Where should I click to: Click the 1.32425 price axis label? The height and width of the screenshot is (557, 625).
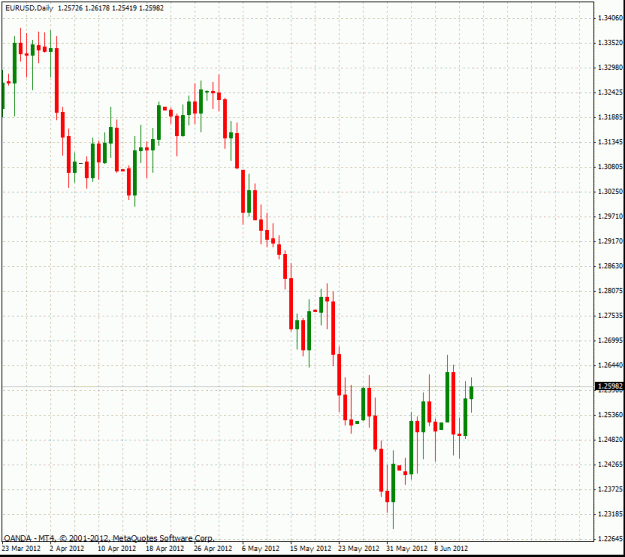point(610,92)
